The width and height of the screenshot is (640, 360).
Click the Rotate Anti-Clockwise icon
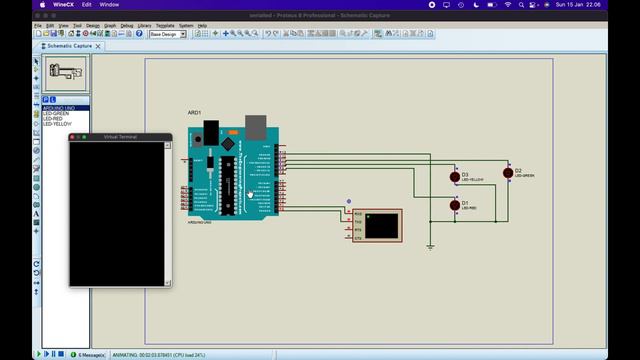tap(36, 273)
